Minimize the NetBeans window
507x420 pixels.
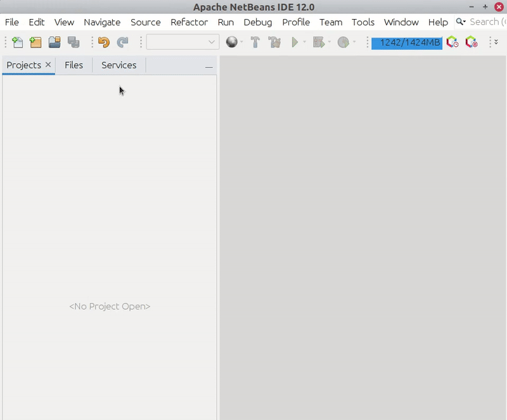472,7
